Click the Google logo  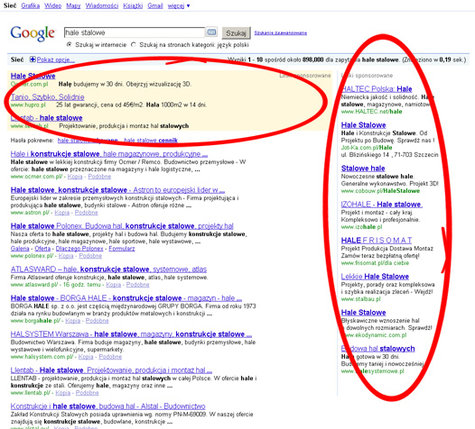click(32, 34)
